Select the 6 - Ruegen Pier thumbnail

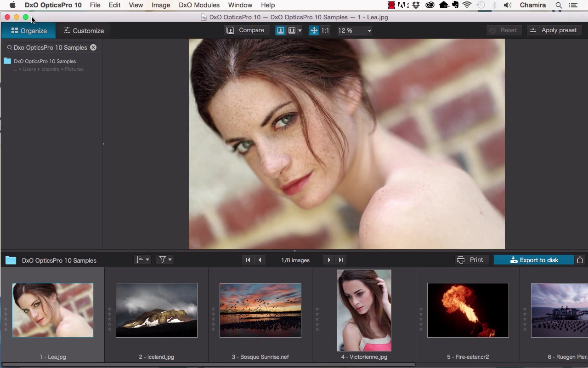[560, 310]
